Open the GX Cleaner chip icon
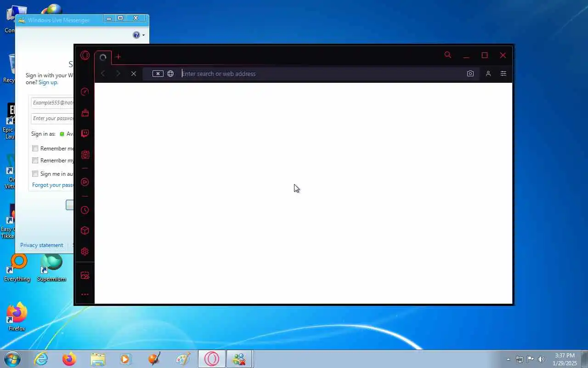This screenshot has height=368, width=588. [x=85, y=155]
